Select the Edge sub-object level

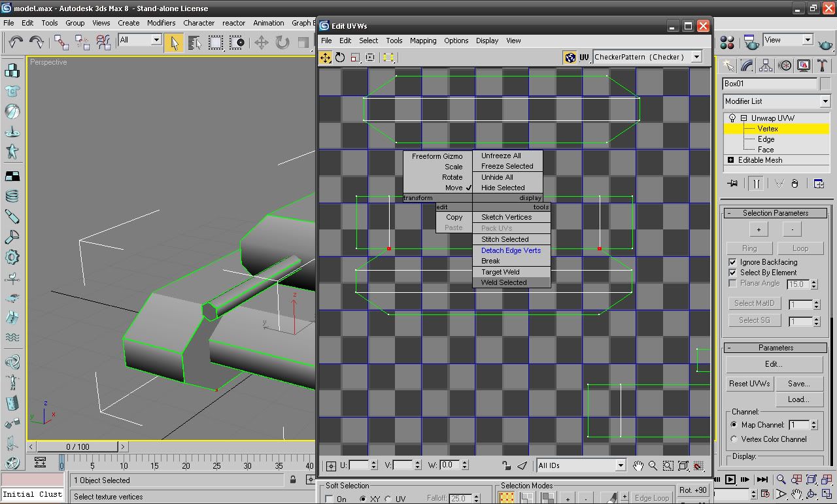(766, 139)
